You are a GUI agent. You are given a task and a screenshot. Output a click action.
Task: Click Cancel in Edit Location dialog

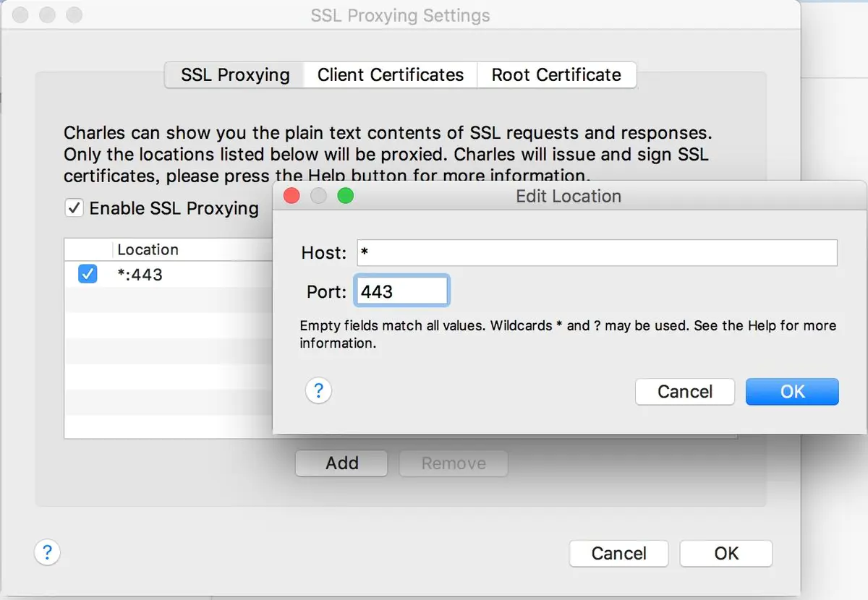(x=684, y=391)
